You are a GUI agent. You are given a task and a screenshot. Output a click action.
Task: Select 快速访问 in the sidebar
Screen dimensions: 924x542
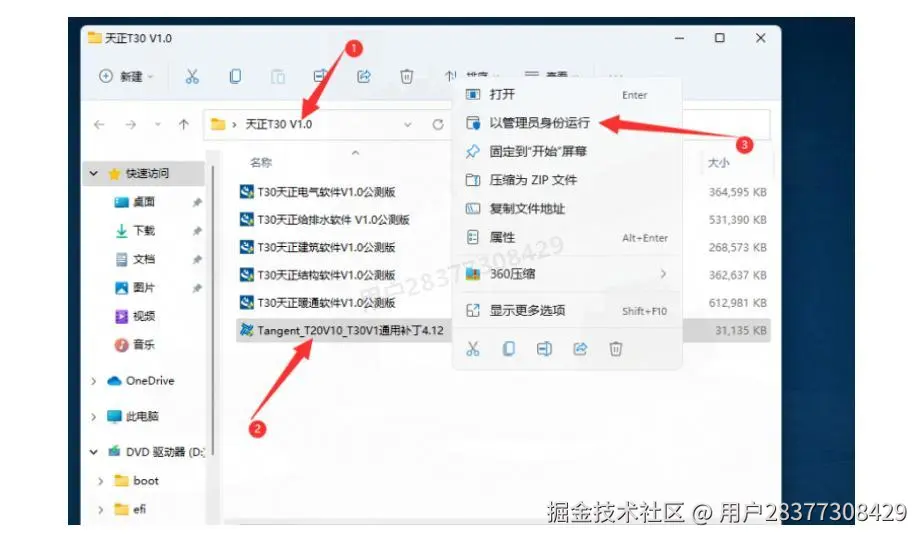pos(147,173)
